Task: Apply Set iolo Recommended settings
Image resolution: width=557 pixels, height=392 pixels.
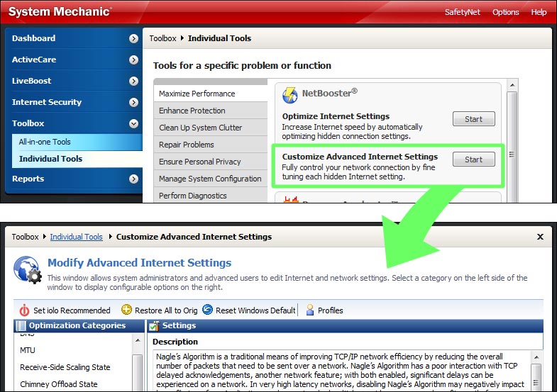Action: tap(72, 310)
